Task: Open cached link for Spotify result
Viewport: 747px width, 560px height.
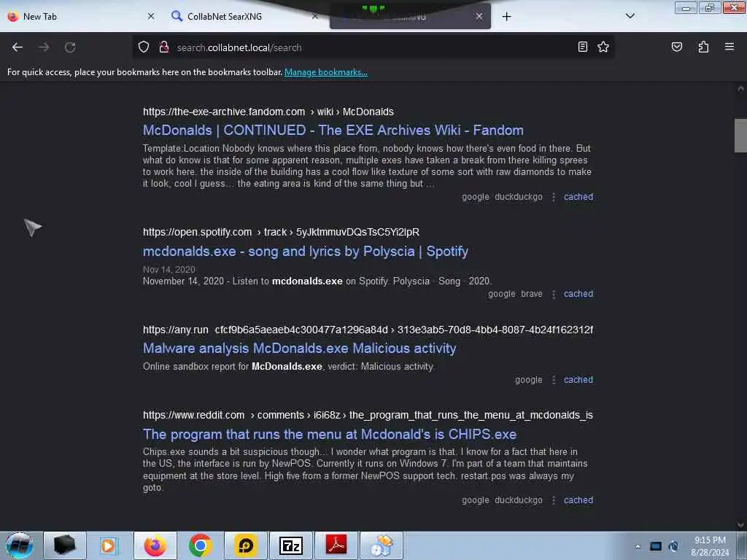Action: (578, 294)
